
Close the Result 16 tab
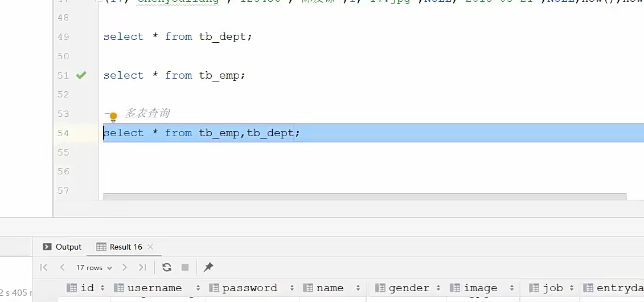tap(150, 247)
